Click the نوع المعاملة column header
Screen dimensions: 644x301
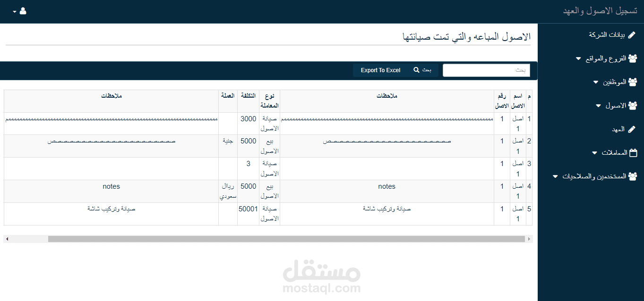pyautogui.click(x=270, y=101)
